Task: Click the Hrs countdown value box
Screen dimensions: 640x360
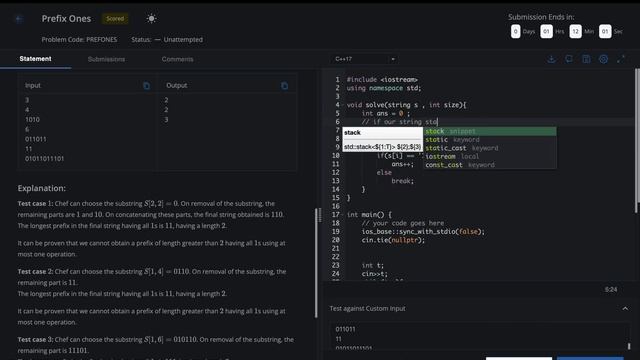Action: [x=546, y=31]
